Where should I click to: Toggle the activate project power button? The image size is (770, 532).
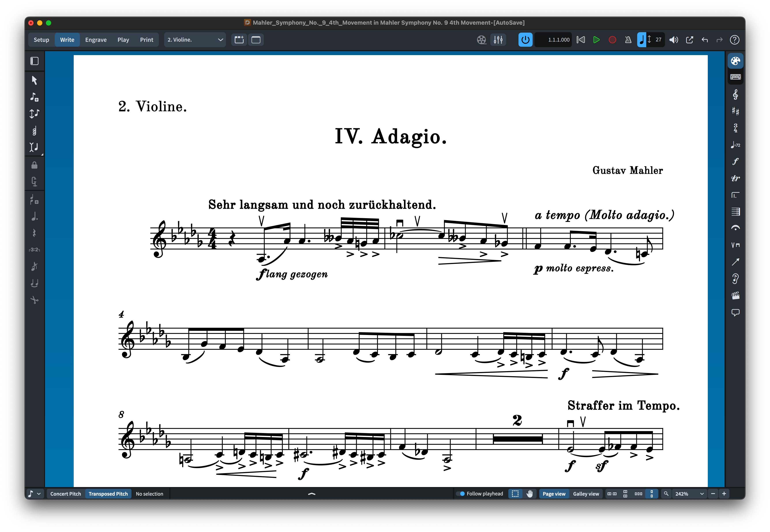tap(525, 40)
